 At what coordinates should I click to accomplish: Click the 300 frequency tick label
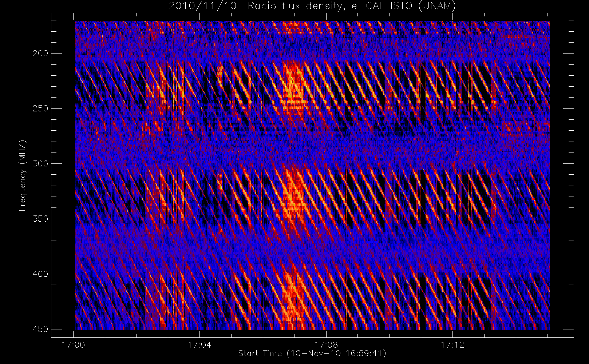click(40, 164)
